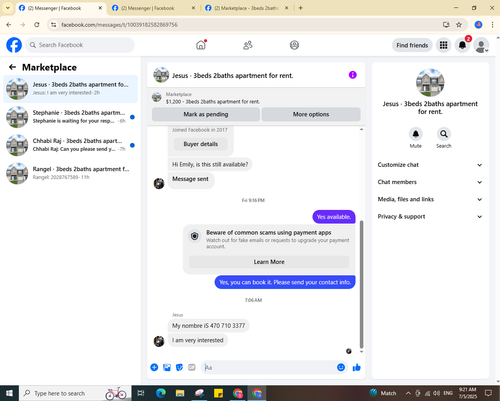Open the emoji picker in message box
The height and width of the screenshot is (401, 500).
[341, 367]
